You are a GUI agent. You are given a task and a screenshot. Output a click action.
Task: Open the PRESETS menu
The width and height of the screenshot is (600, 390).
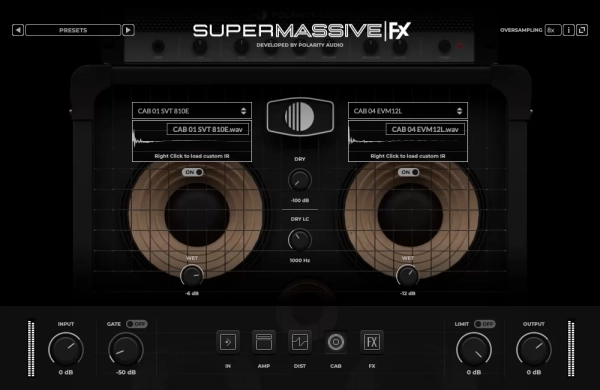coord(73,30)
